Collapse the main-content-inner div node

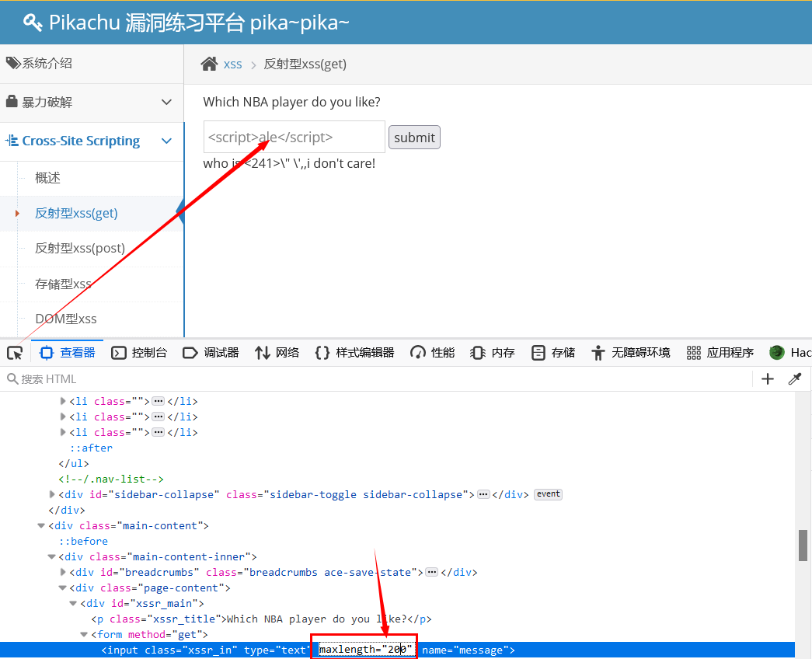52,556
